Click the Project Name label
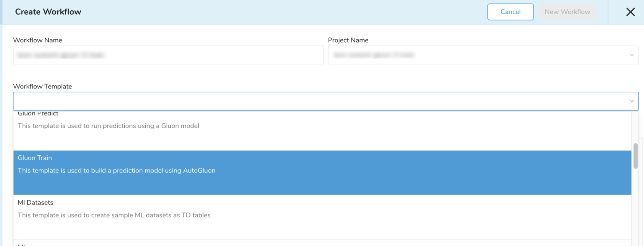644x246 pixels. [x=348, y=40]
